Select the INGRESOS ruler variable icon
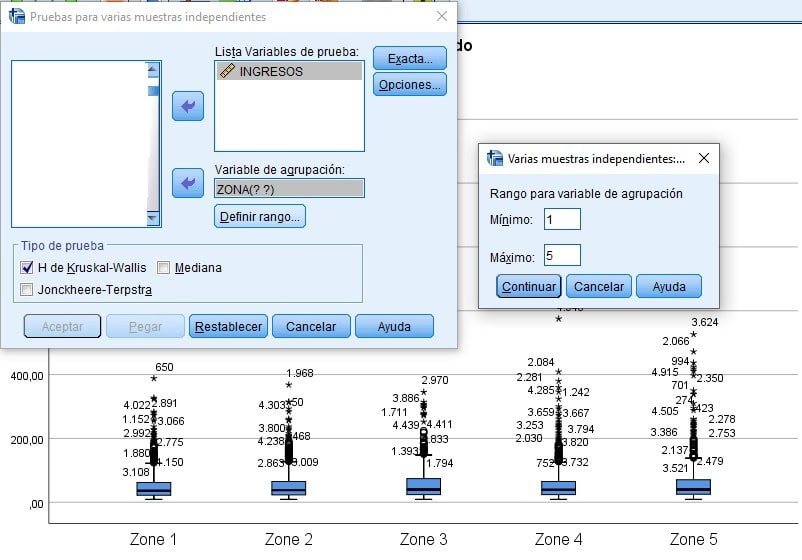This screenshot has width=802, height=560. (x=227, y=72)
